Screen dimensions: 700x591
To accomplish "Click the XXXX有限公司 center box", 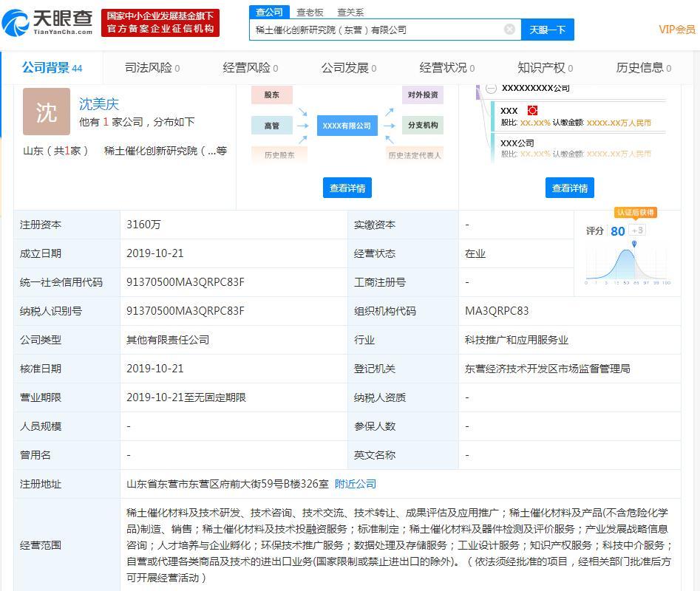I will 347,126.
